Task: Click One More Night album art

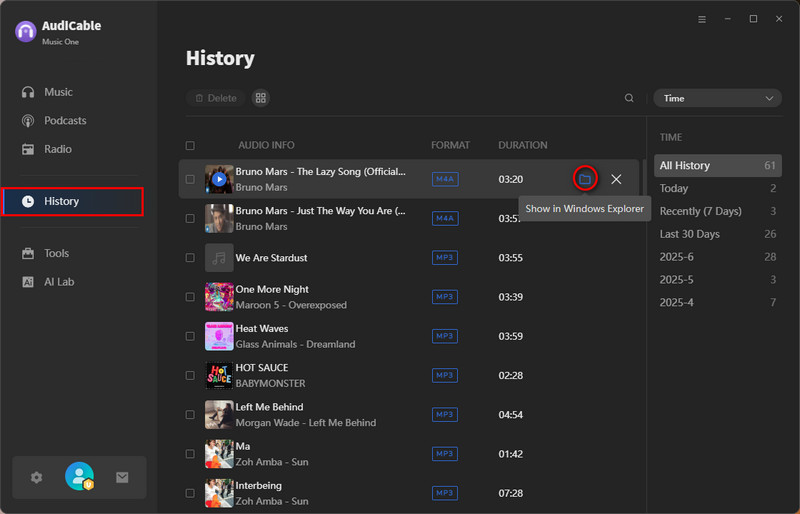Action: point(219,297)
